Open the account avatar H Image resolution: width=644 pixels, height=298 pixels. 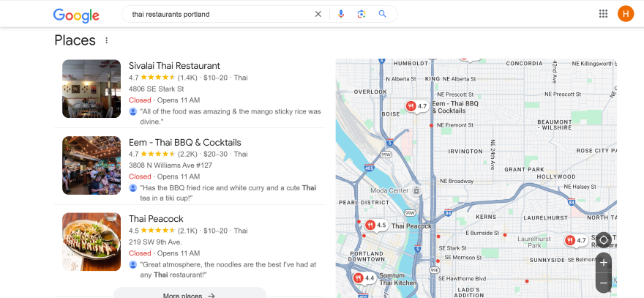click(626, 14)
